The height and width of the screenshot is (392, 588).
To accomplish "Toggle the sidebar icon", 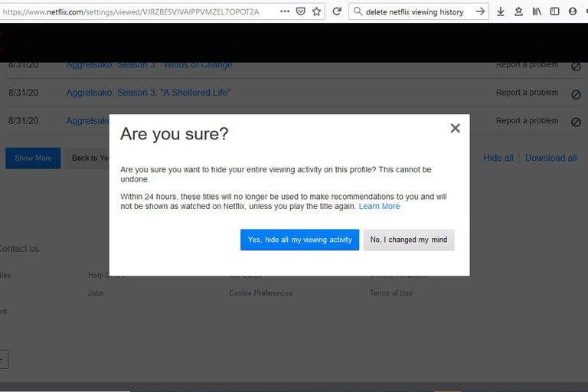I will [554, 11].
